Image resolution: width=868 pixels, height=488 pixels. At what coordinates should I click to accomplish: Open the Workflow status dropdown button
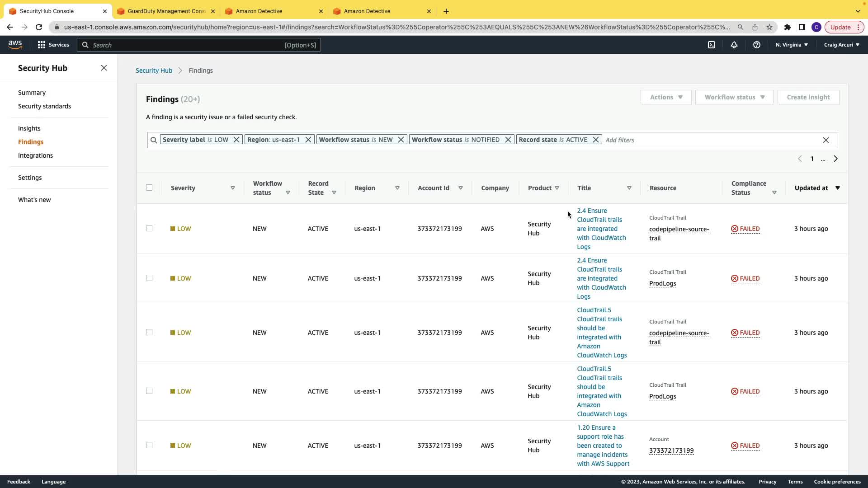734,97
